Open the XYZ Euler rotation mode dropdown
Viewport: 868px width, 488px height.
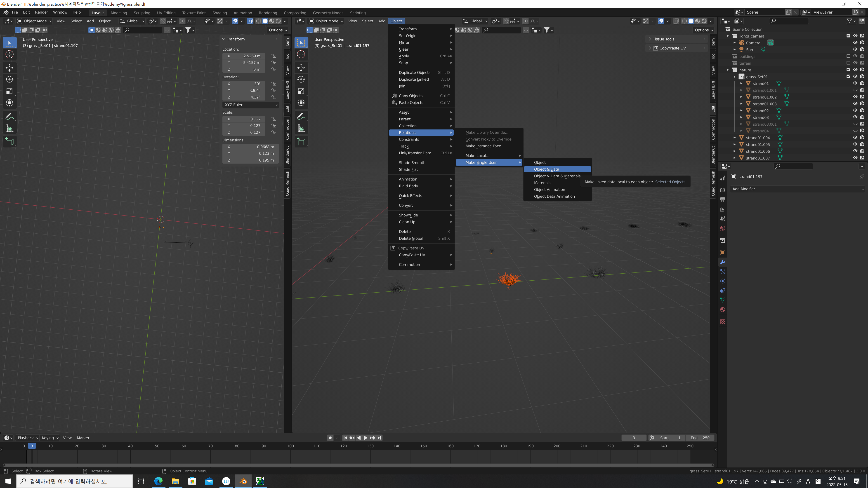coord(251,105)
